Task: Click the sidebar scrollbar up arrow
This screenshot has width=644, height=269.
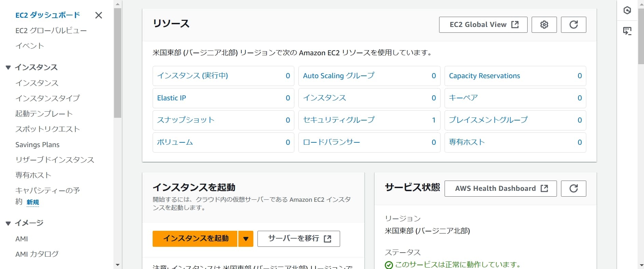Action: coord(117,4)
